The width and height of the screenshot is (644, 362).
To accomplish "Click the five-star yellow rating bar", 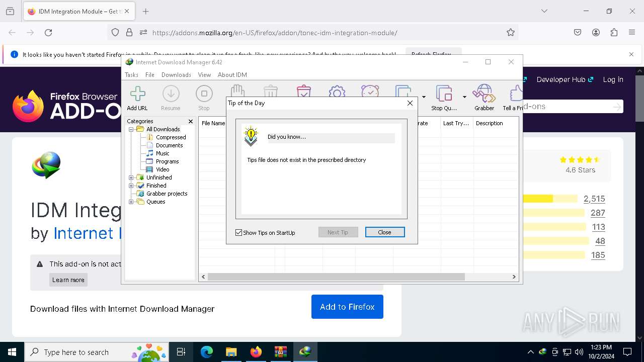I will [550, 199].
